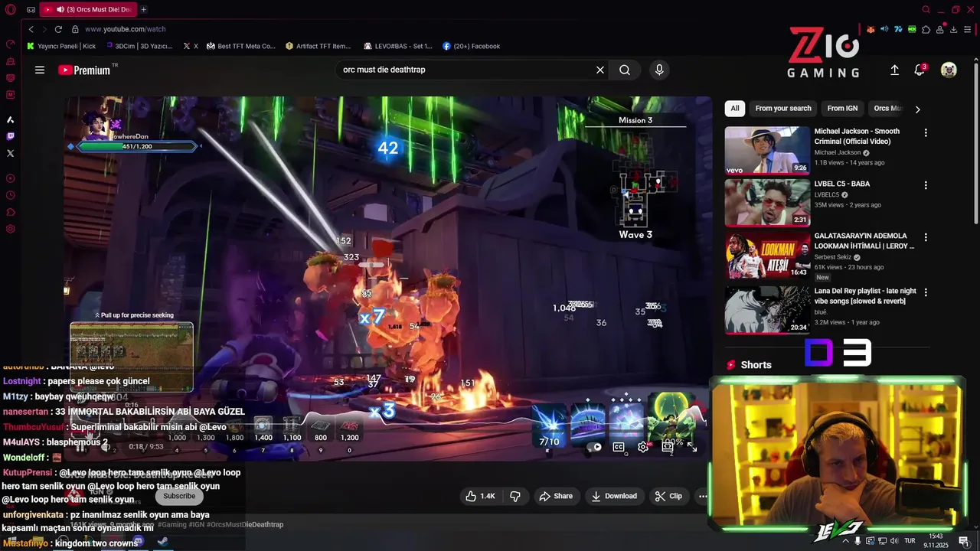Toggle autoplay switch in the player
The image size is (980, 551).
pos(594,447)
